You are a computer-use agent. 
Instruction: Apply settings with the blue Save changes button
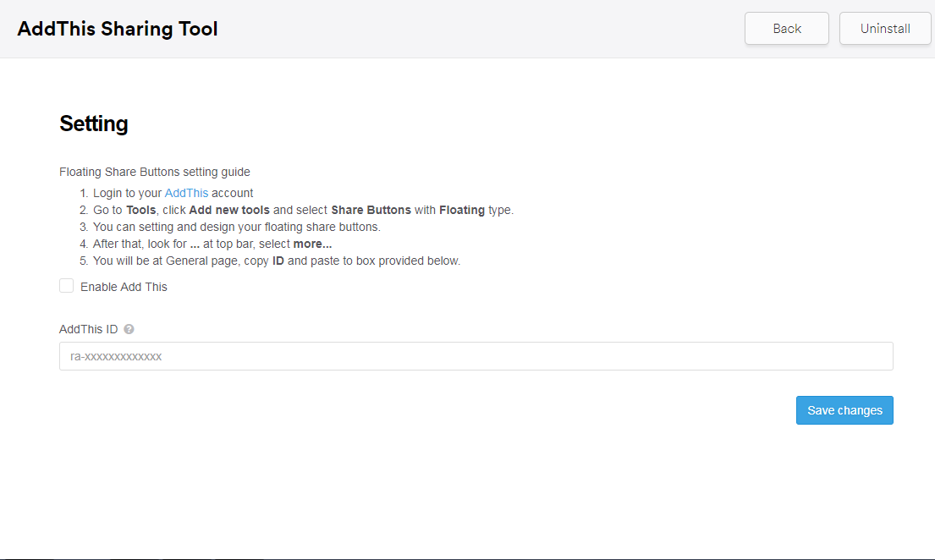pyautogui.click(x=844, y=410)
